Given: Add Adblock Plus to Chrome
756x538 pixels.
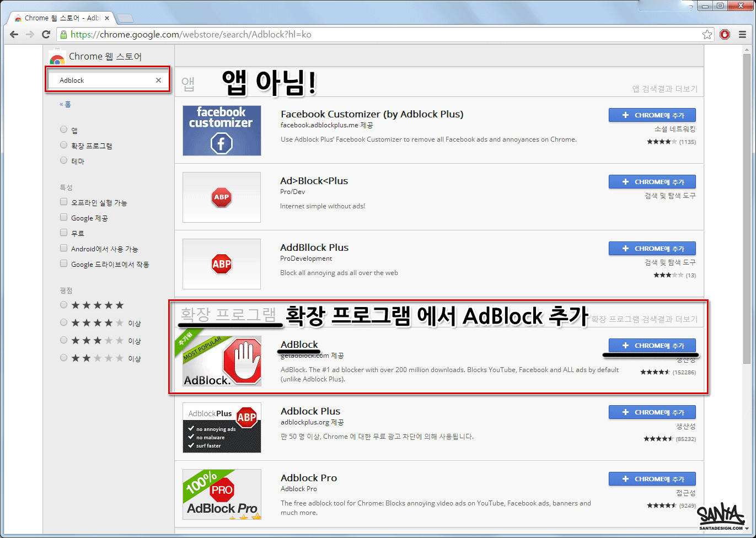Looking at the screenshot, I should (652, 412).
